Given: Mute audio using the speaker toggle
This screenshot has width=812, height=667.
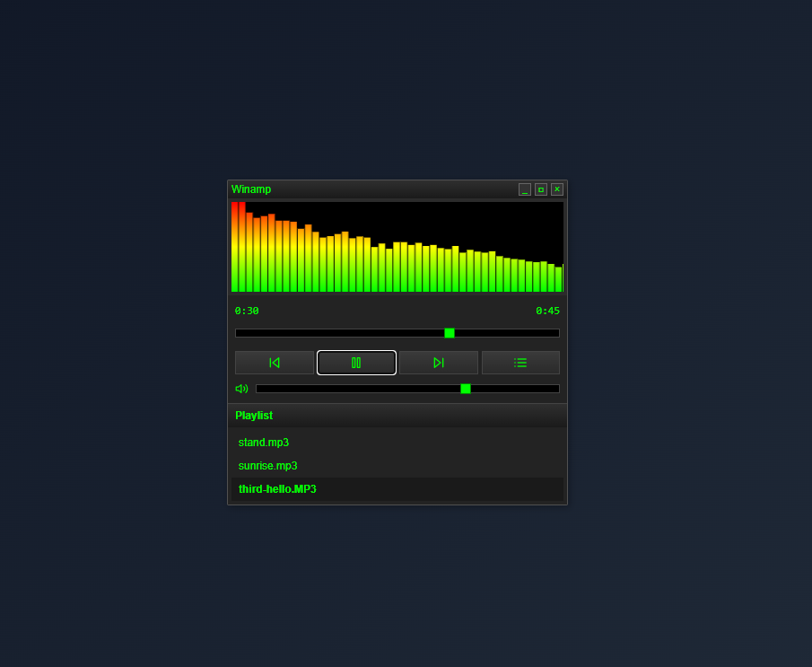Looking at the screenshot, I should [x=240, y=388].
